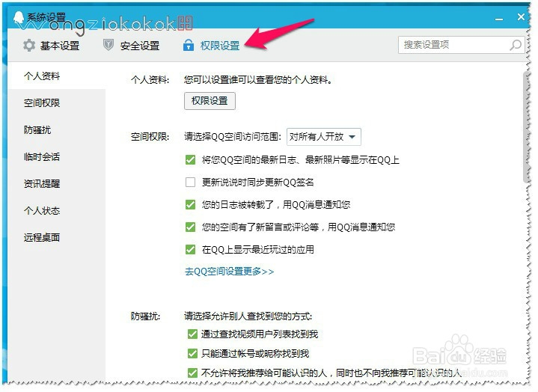Uncheck 在QQ上显示最近玩过的应用
The image size is (538, 392).
(190, 249)
